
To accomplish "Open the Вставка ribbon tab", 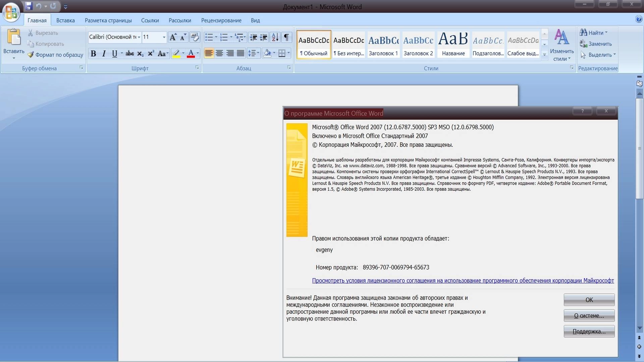I will pyautogui.click(x=65, y=20).
